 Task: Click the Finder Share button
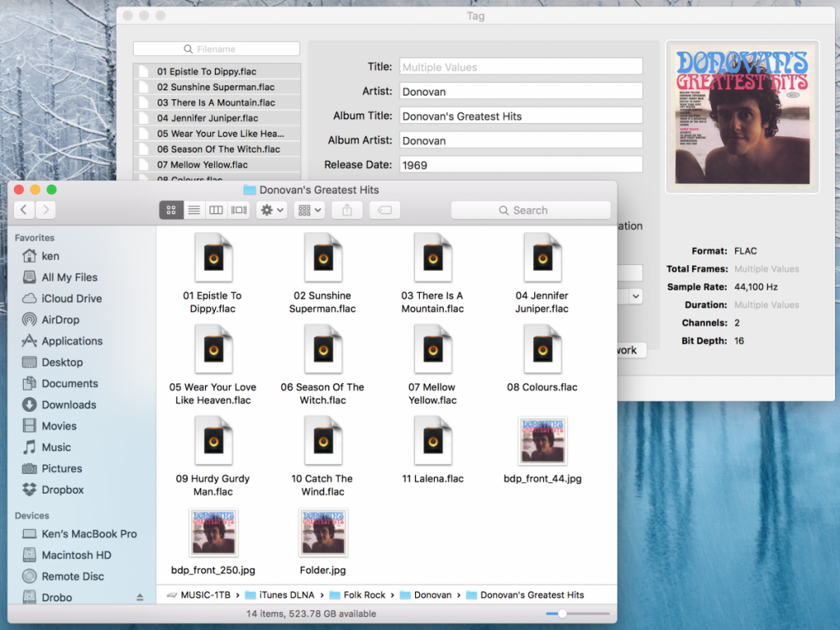pyautogui.click(x=347, y=210)
